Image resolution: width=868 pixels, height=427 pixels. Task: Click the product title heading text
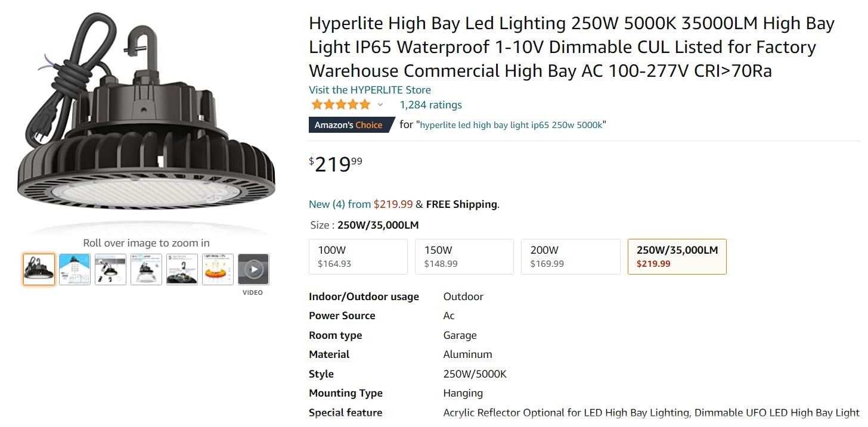click(x=571, y=47)
